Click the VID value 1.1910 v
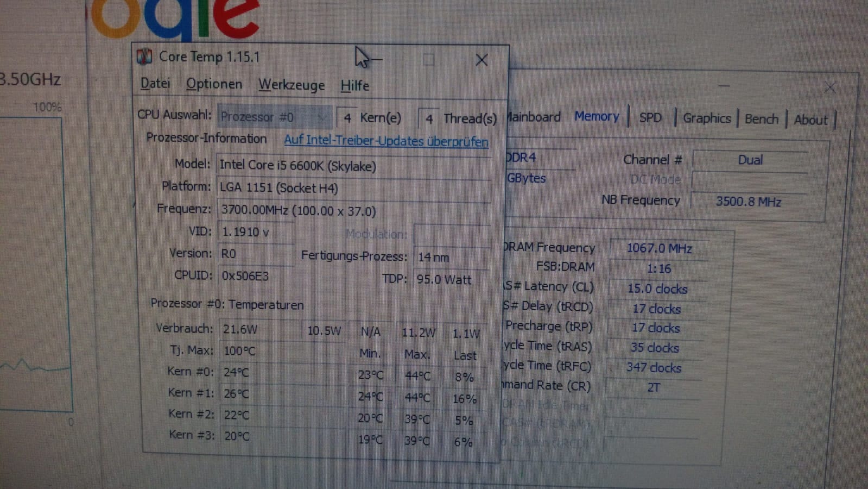868x489 pixels. tap(256, 232)
